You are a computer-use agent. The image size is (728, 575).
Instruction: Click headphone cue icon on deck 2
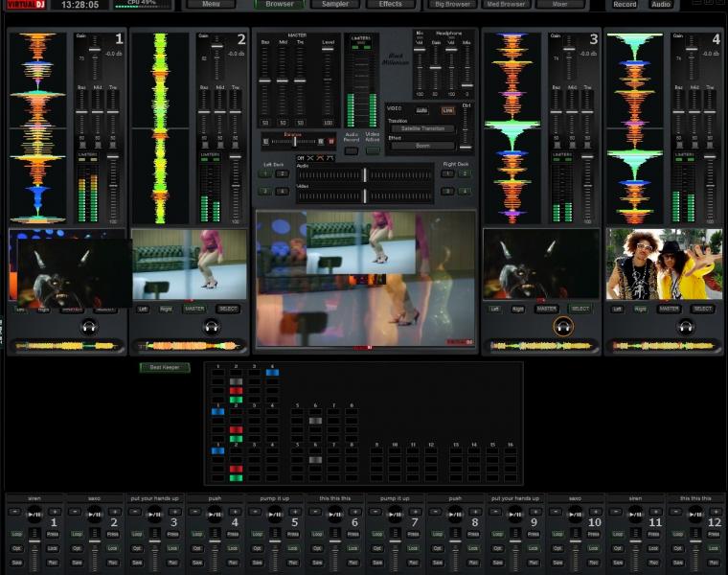pyautogui.click(x=212, y=327)
